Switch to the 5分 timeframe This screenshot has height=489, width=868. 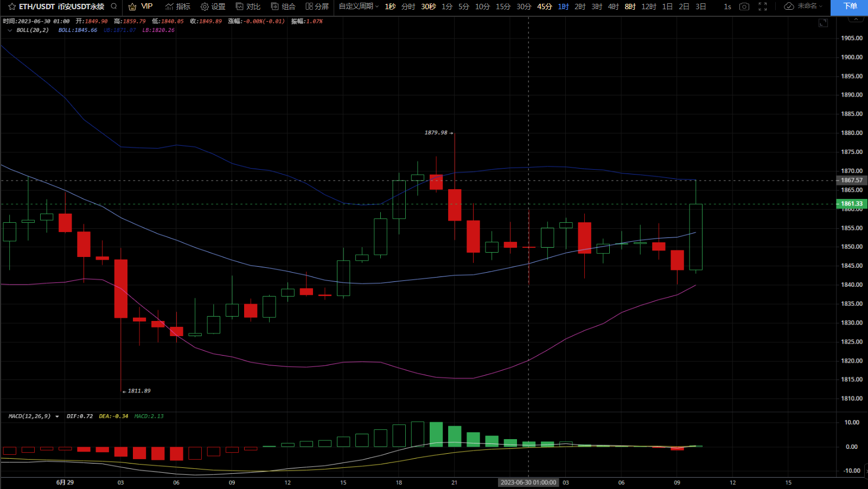coord(464,7)
